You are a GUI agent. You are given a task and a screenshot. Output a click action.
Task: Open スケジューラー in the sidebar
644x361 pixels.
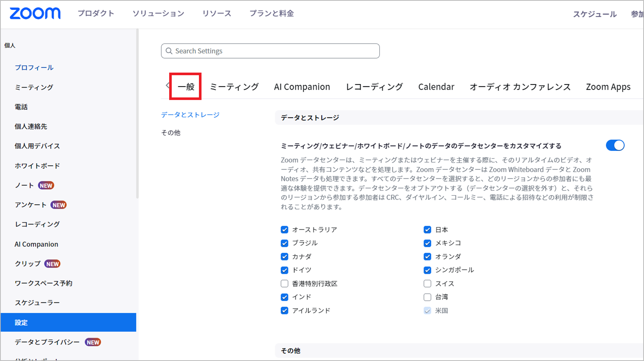[x=37, y=303]
